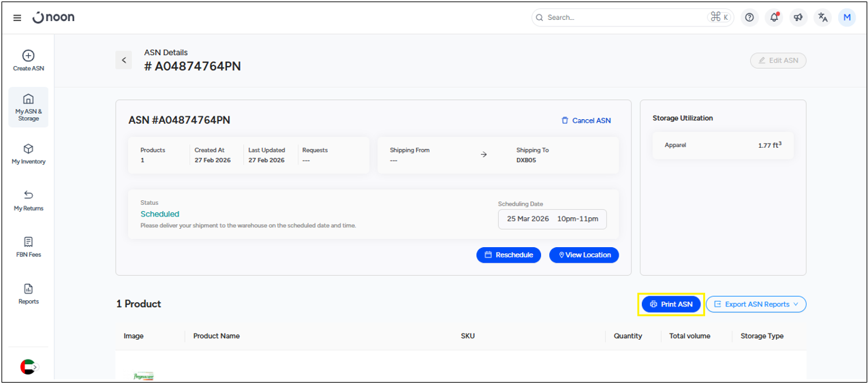Click the announcements megaphone icon
The width and height of the screenshot is (868, 384).
[799, 18]
